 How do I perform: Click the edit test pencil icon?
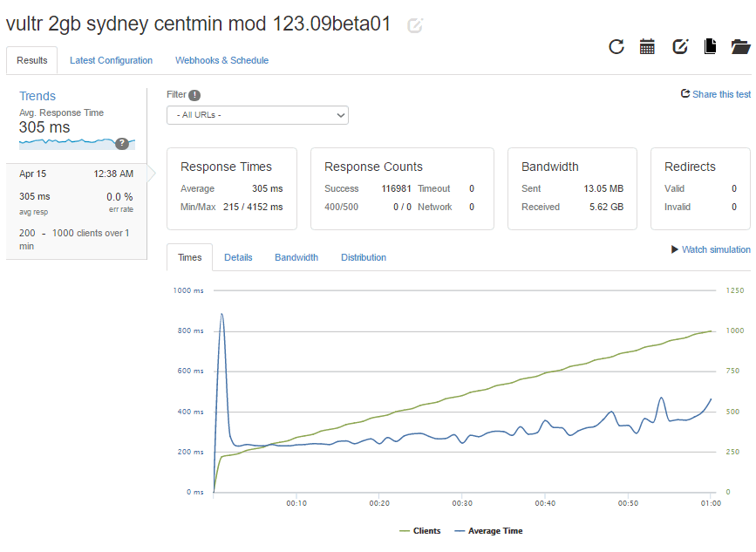pyautogui.click(x=680, y=47)
